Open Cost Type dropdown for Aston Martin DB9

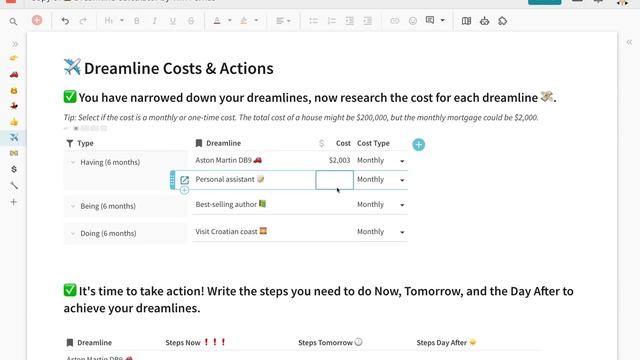402,161
